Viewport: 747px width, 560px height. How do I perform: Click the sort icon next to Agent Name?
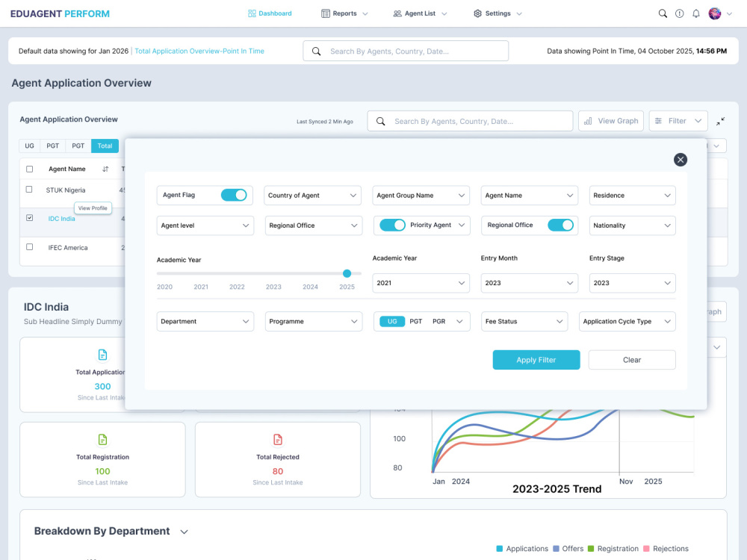[105, 169]
